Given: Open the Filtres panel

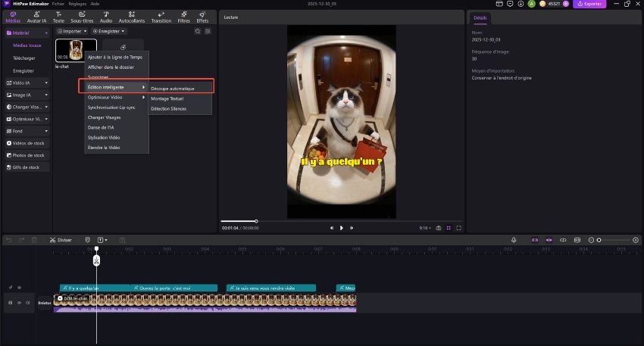Looking at the screenshot, I should click(183, 17).
